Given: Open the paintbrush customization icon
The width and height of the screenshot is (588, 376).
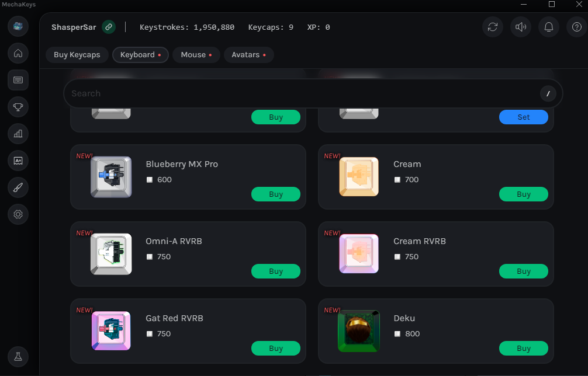Looking at the screenshot, I should pyautogui.click(x=18, y=187).
